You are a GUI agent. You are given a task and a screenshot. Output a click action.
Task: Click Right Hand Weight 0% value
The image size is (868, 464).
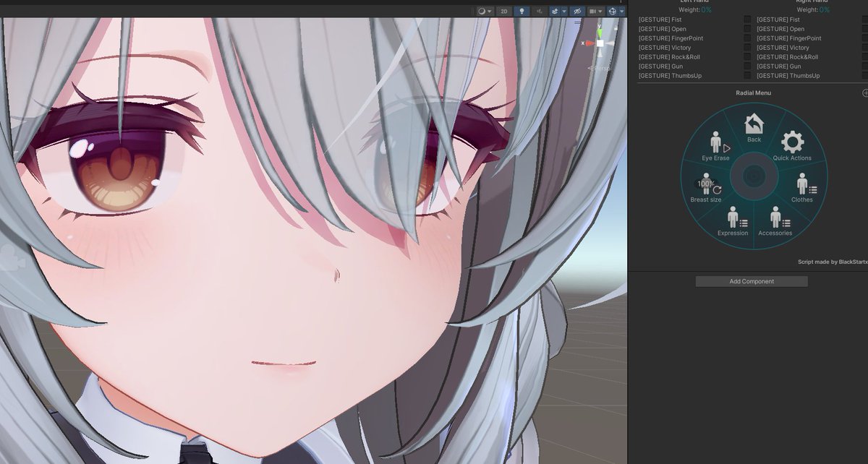coord(825,9)
